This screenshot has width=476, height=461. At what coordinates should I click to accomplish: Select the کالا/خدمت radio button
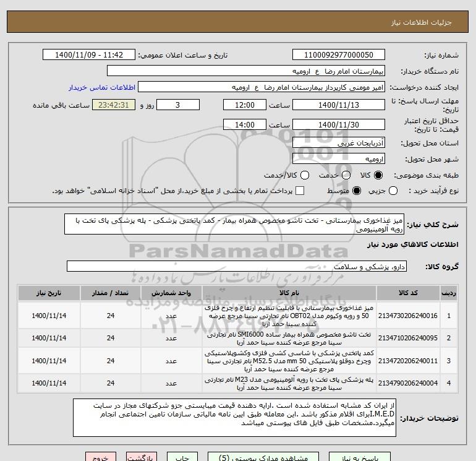305,175
